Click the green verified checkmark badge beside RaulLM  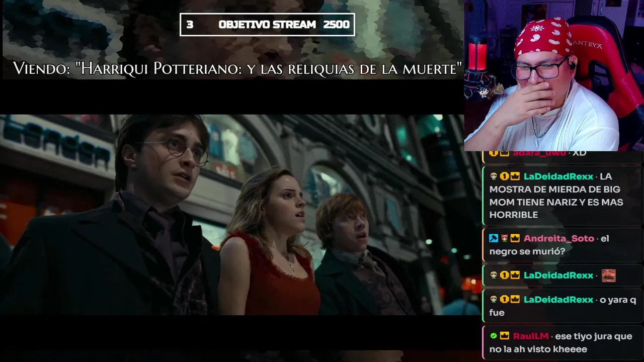pyautogui.click(x=494, y=336)
